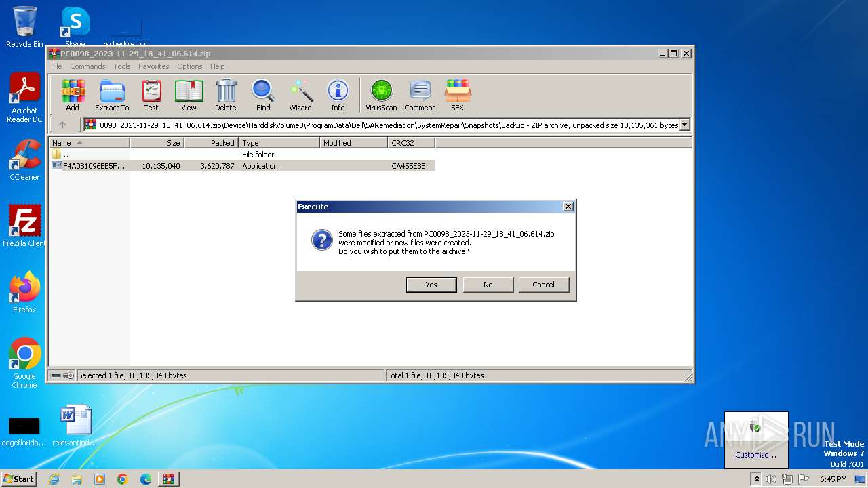This screenshot has width=868, height=488.
Task: Go up one folder level arrow
Action: (x=62, y=125)
